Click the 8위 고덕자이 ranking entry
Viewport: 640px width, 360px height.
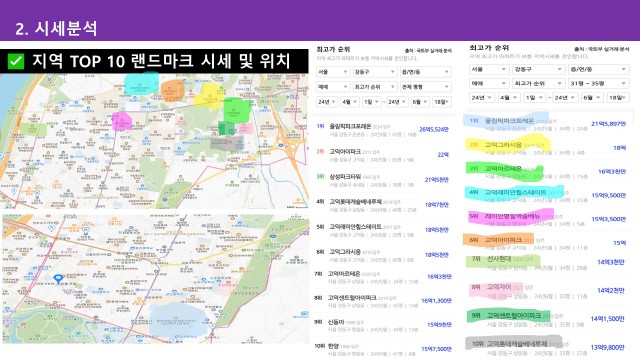(547, 290)
